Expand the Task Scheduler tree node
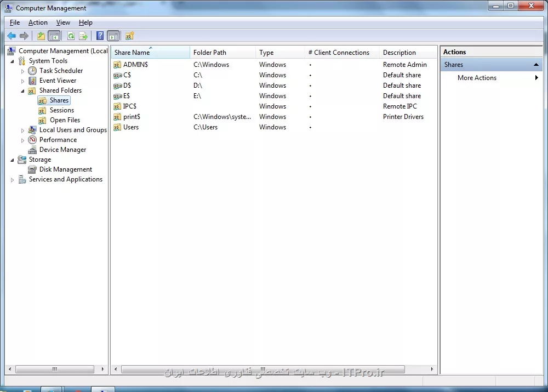The height and width of the screenshot is (392, 548). 22,71
